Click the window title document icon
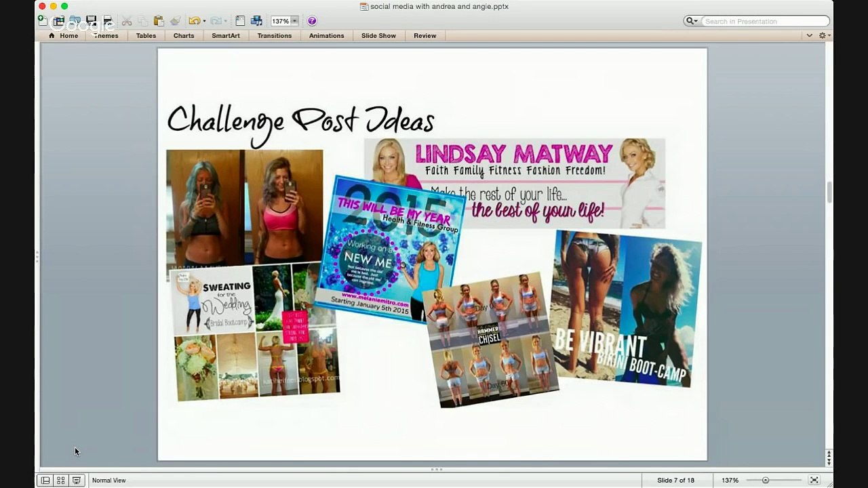Screen dimensions: 868x488 364,7
